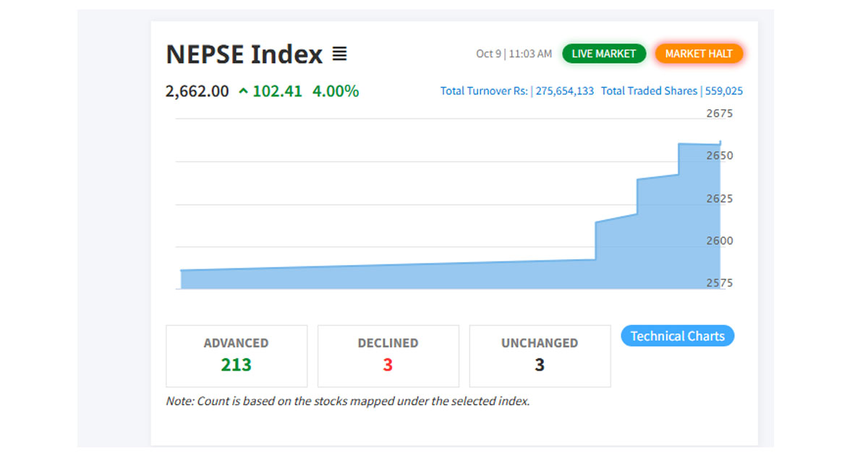The height and width of the screenshot is (456, 868).
Task: Click the flat blue area of the index chart
Action: [x=383, y=279]
